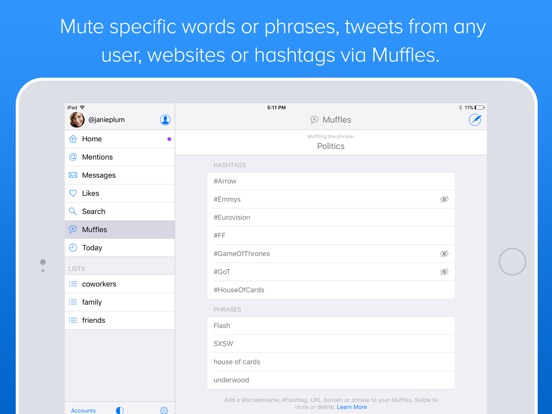Screen dimensions: 552x414
Task: Click the Home house icon
Action: (73, 139)
